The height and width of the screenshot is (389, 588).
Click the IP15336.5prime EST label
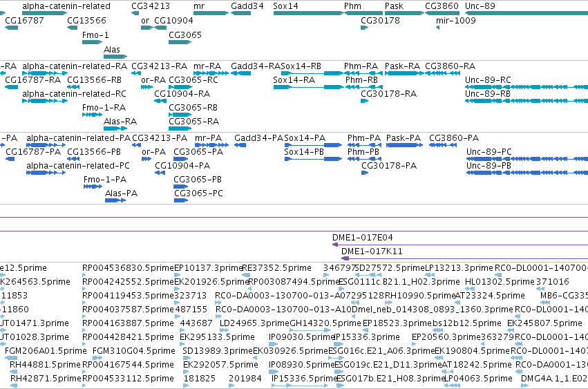tap(305, 379)
